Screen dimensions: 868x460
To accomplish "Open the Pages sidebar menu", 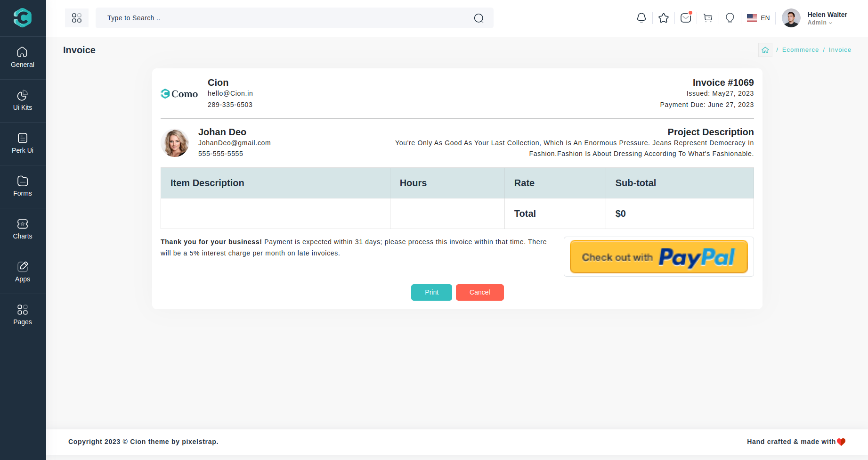I will tap(23, 315).
